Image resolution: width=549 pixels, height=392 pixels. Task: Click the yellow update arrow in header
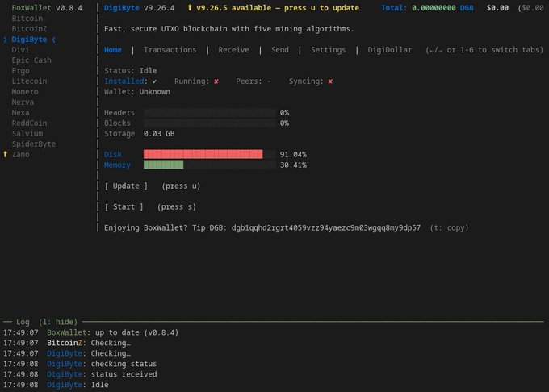[x=190, y=8]
